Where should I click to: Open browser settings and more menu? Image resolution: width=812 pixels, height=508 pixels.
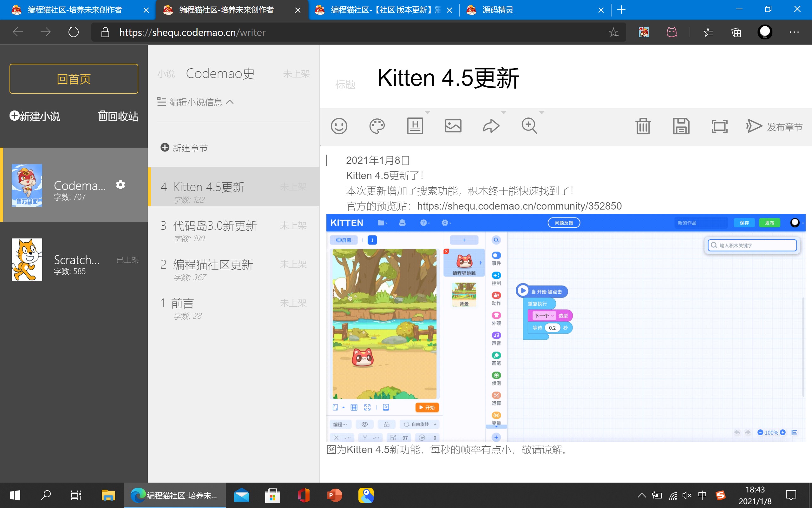pyautogui.click(x=794, y=32)
